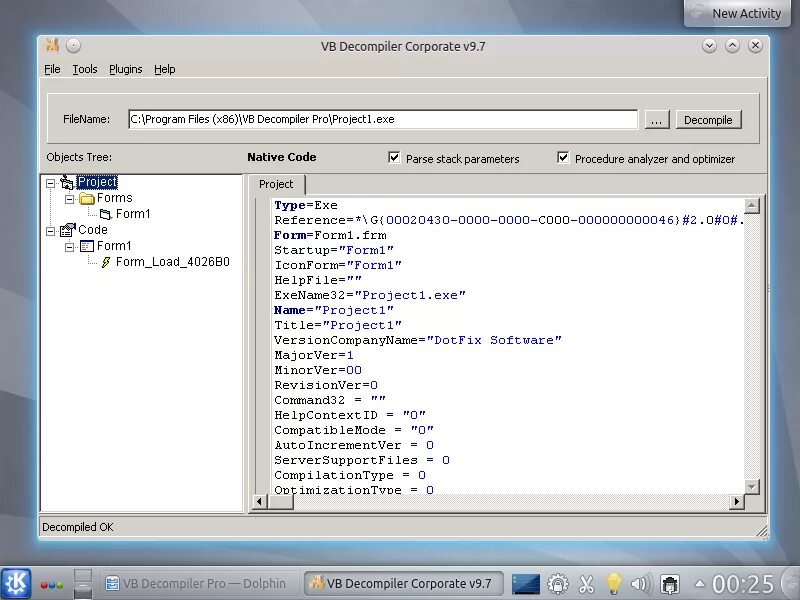Click the horizontal scroll left arrow
Image resolution: width=800 pixels, height=600 pixels.
[259, 502]
